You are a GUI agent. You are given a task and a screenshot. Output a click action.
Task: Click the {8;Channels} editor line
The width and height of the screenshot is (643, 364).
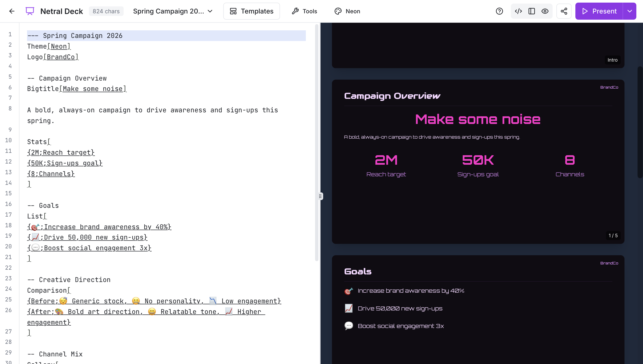(51, 174)
